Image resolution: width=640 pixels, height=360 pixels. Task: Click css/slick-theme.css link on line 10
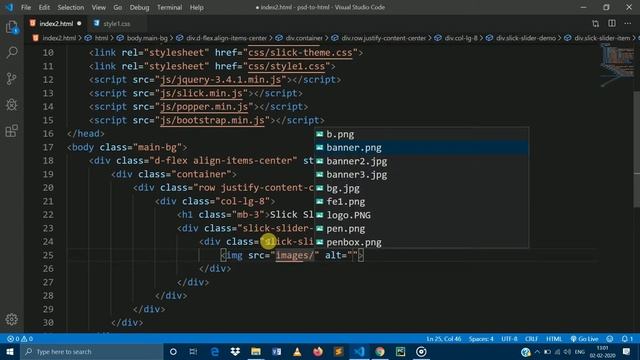click(x=300, y=53)
